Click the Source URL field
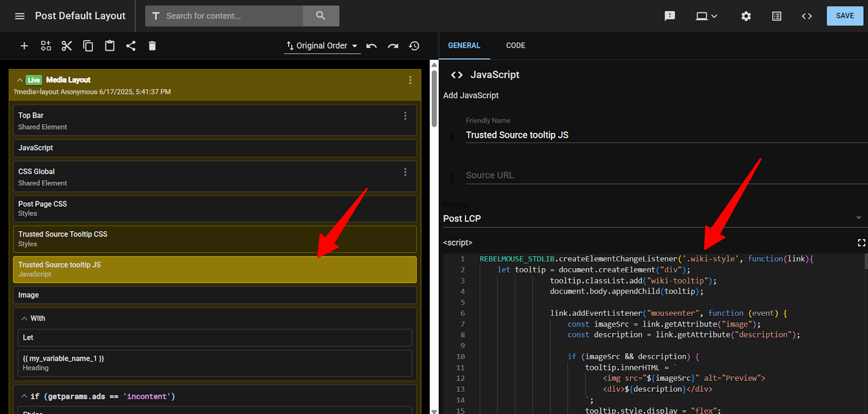 (667, 175)
